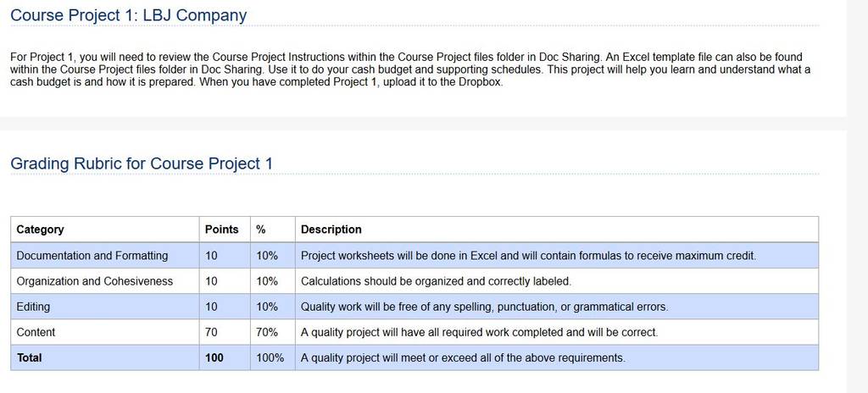Viewport: 868px width, 393px height.
Task: Click the Content category cell
Action: pyautogui.click(x=36, y=332)
